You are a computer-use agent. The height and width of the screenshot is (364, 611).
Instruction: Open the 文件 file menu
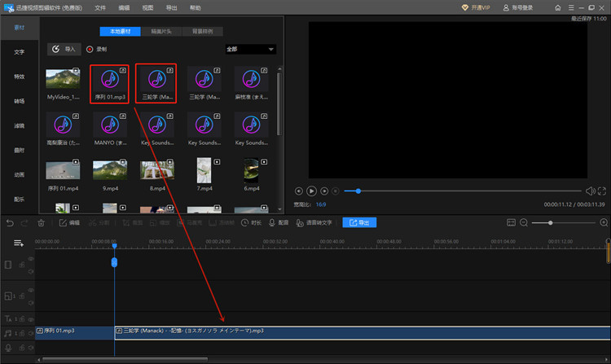[x=100, y=8]
